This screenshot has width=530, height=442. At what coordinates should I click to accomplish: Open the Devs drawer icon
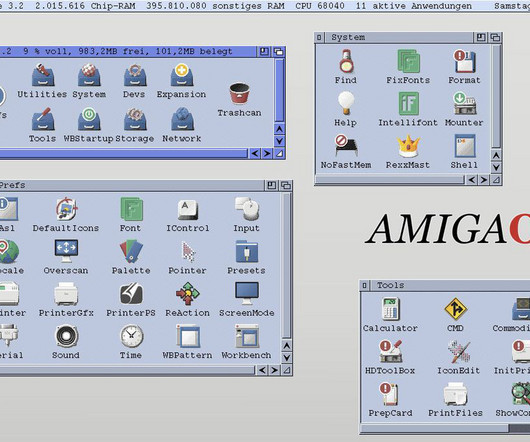[135, 75]
